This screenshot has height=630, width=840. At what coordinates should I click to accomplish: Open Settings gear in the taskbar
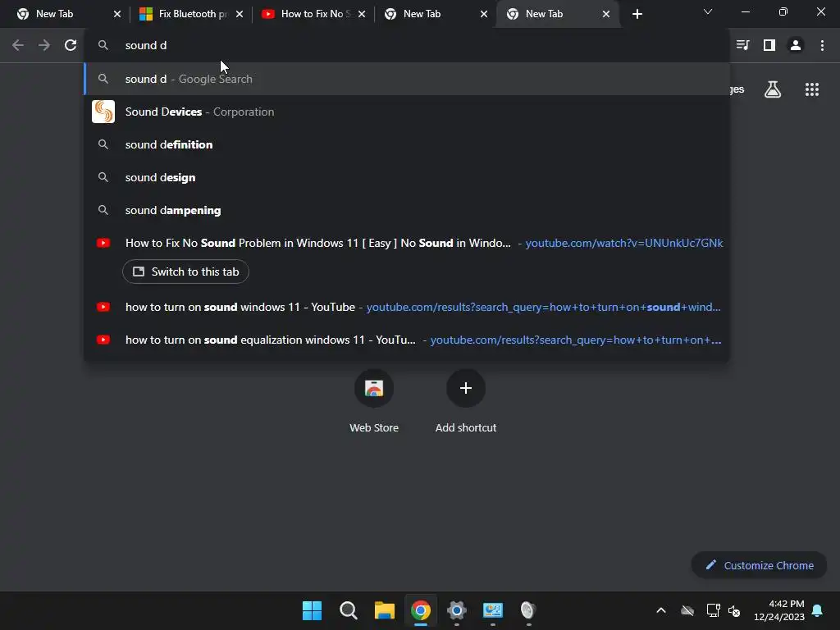[456, 610]
